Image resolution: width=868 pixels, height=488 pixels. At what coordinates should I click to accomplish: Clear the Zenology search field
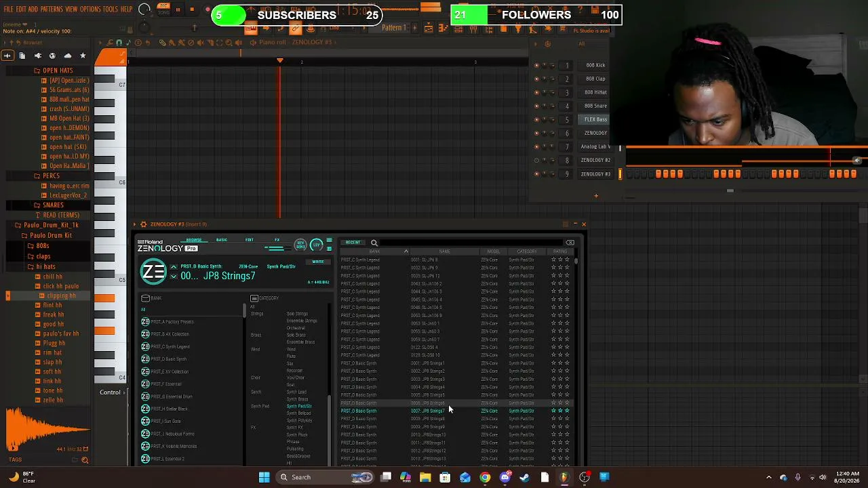[570, 243]
